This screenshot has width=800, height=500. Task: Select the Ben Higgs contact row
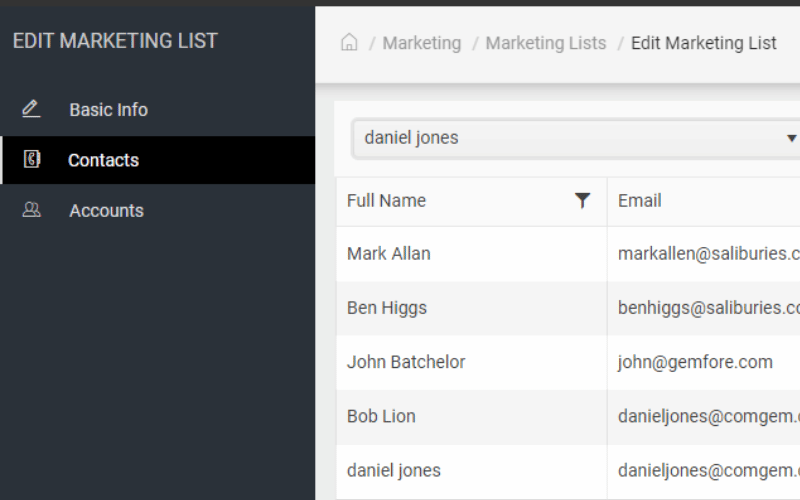pyautogui.click(x=387, y=308)
